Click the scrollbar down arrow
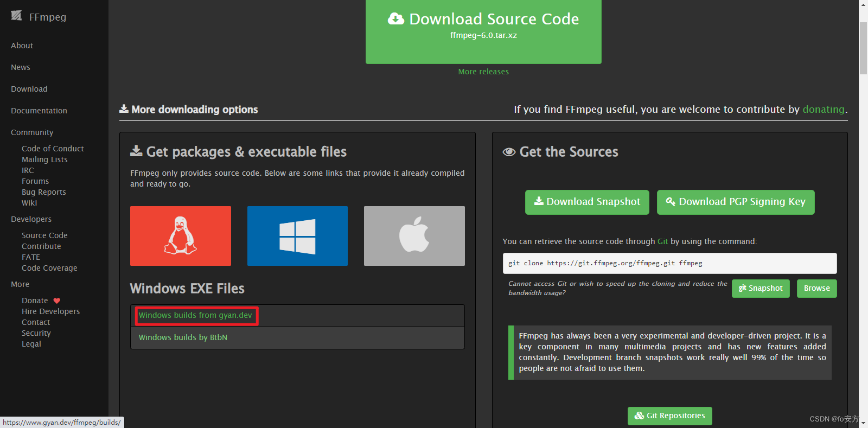Image resolution: width=868 pixels, height=428 pixels. tap(863, 423)
